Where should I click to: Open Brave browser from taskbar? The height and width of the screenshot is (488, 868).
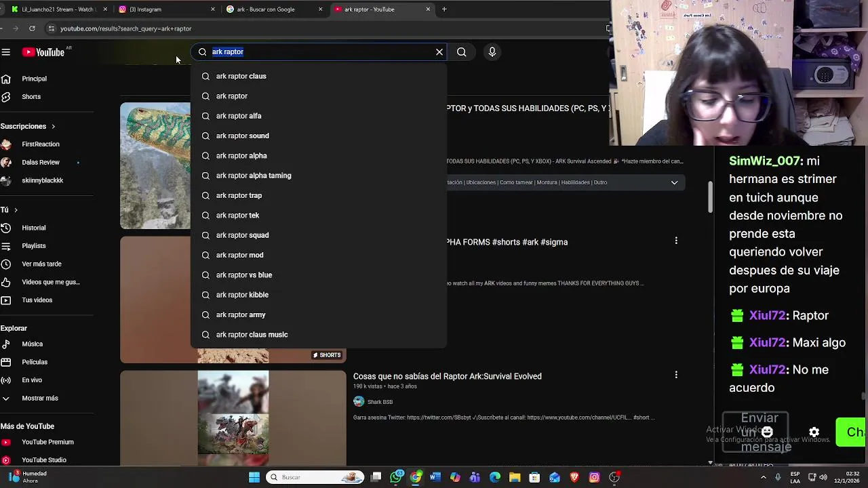click(574, 477)
